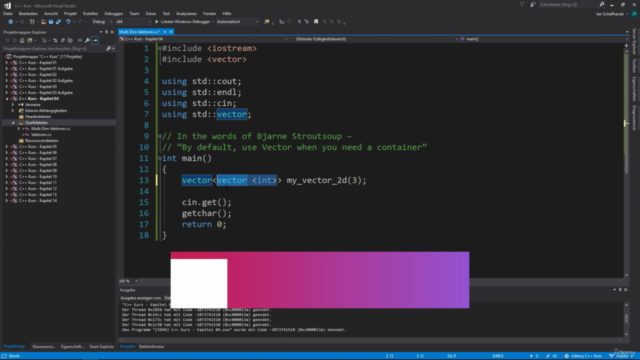
Task: Switch to the Klassenansicht panel tab
Action: pos(44,347)
